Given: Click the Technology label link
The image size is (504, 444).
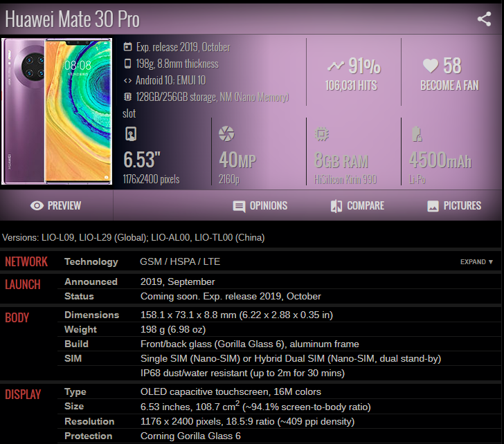Looking at the screenshot, I should click(91, 261).
